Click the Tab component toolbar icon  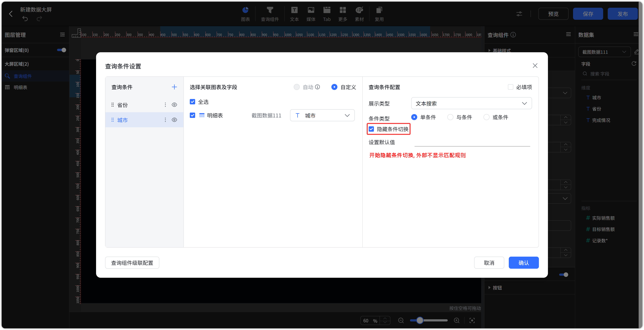[x=327, y=14]
